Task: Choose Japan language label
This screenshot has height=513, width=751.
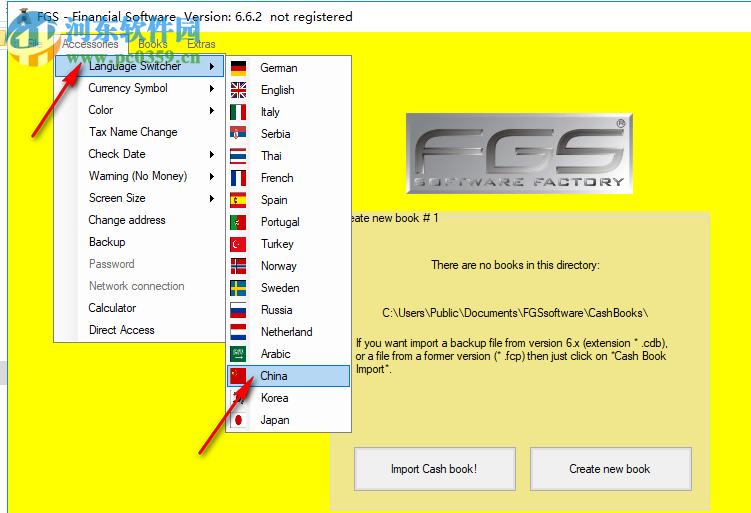Action: click(274, 421)
